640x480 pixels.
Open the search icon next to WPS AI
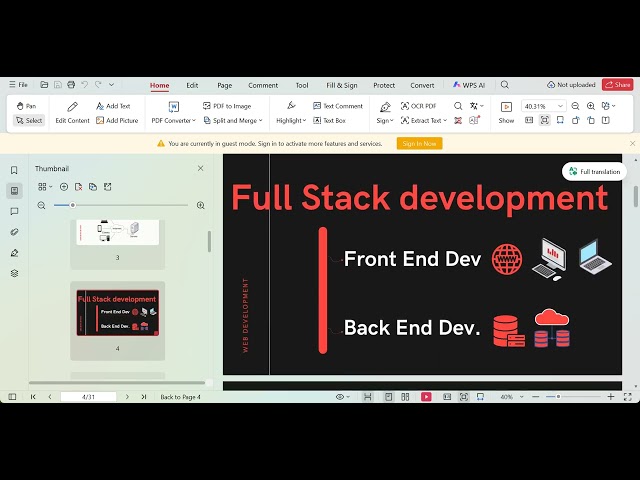pos(504,84)
